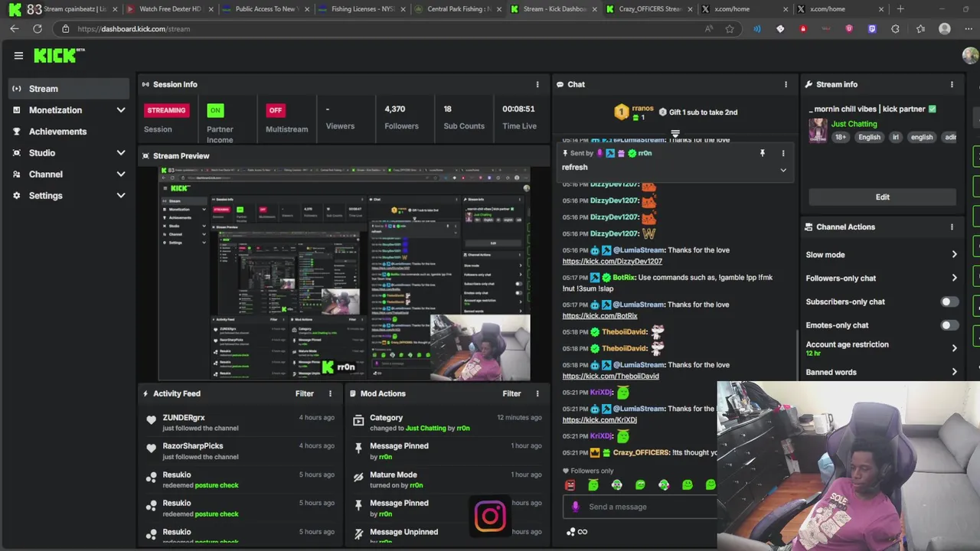Open the Banned words arrow

954,372
